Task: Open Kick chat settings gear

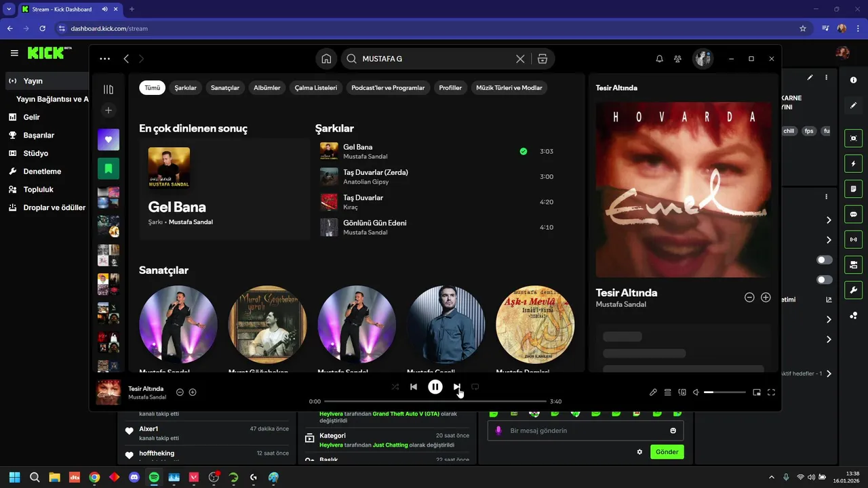Action: [x=639, y=452]
